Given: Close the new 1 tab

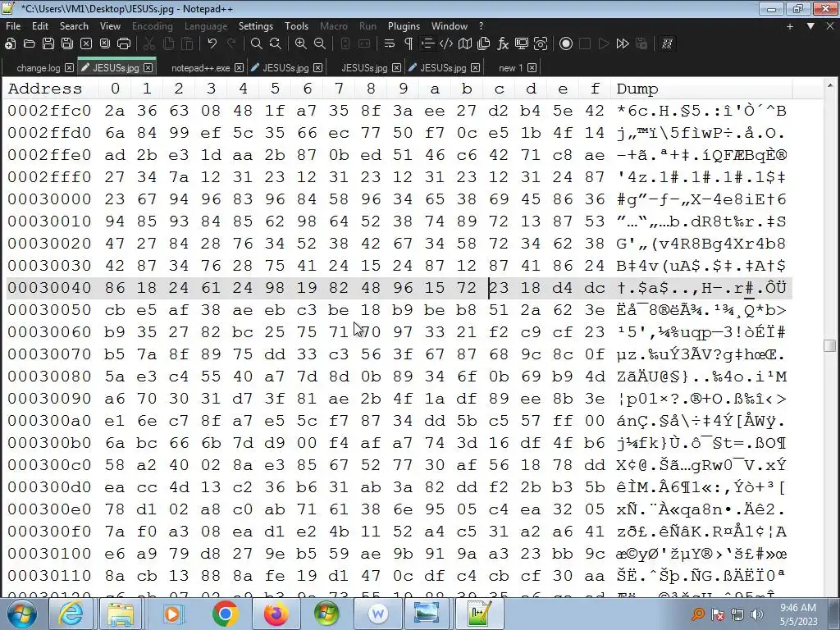Looking at the screenshot, I should coord(532,68).
